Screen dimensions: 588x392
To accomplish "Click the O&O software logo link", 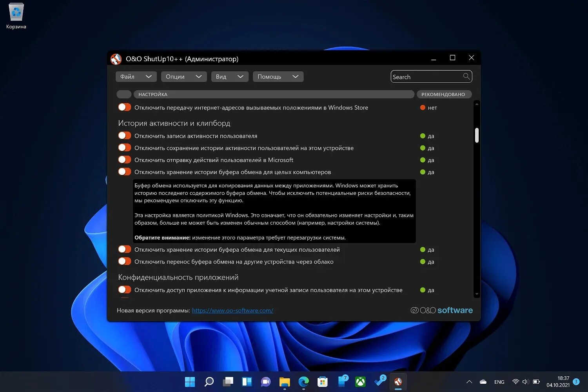I will [442, 310].
